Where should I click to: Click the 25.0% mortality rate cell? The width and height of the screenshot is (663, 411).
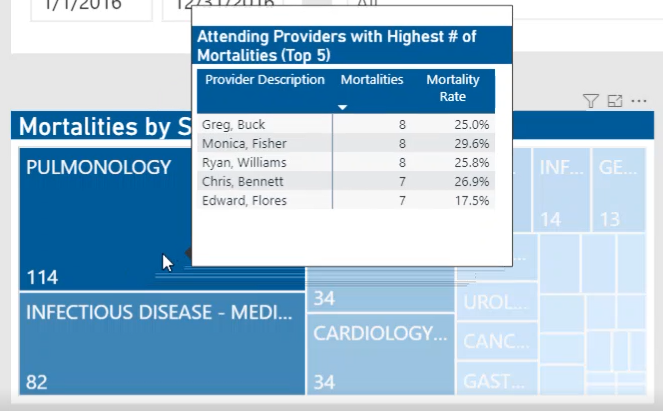471,125
